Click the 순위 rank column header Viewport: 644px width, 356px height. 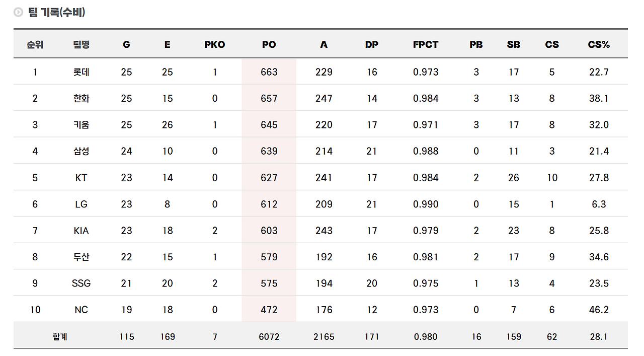pos(35,44)
